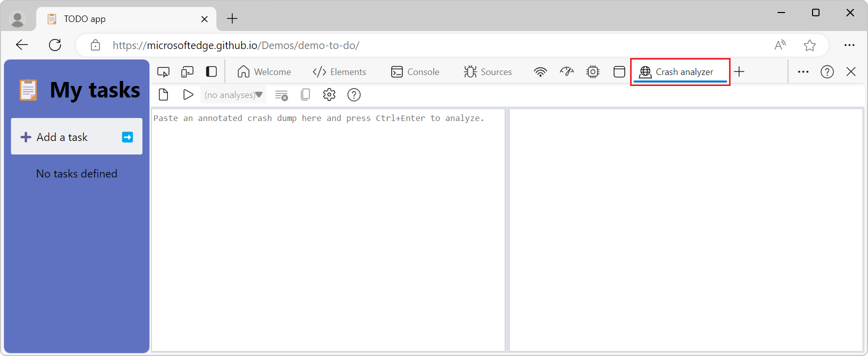
Task: Click the plus icon beside Add a task
Action: click(x=26, y=137)
